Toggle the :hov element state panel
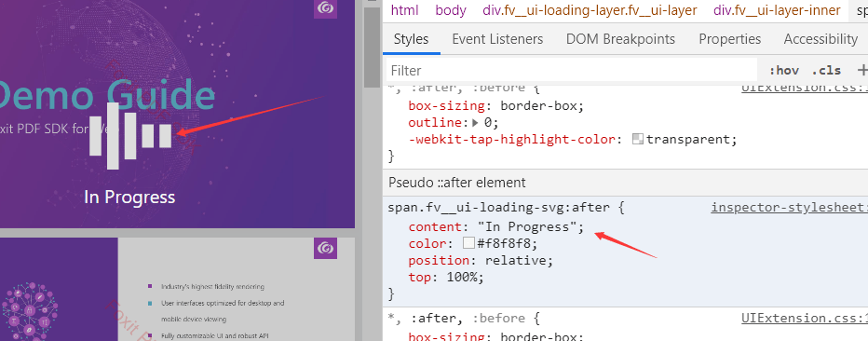The image size is (868, 341). (x=784, y=70)
